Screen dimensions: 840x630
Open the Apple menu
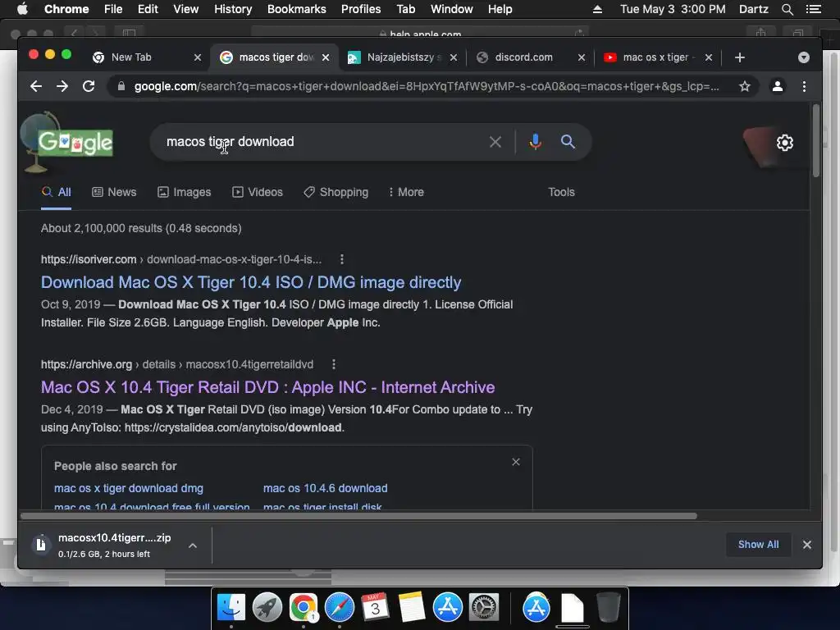click(22, 9)
